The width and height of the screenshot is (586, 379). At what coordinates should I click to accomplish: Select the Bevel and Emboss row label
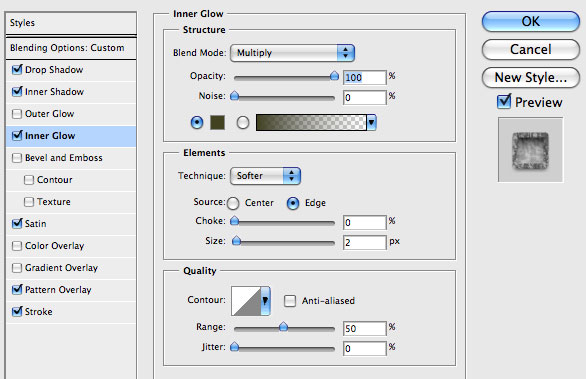64,158
